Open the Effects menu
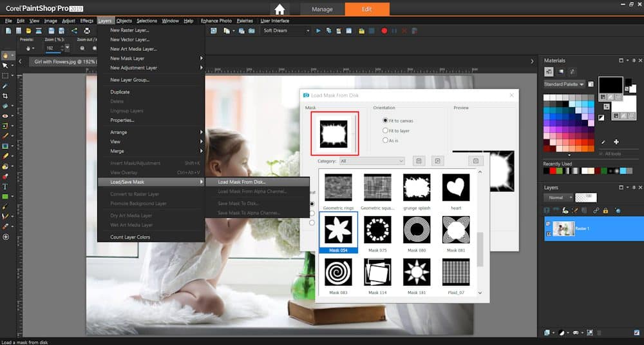 [86, 21]
